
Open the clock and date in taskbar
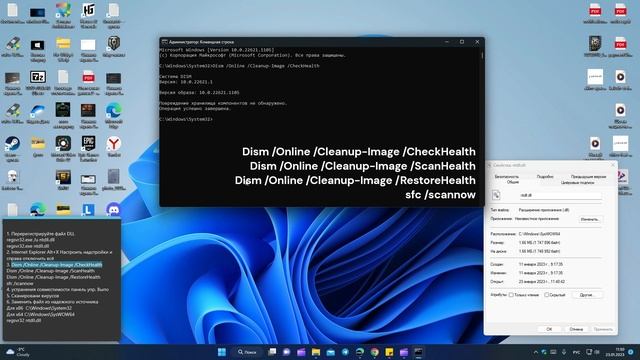[x=616, y=352]
